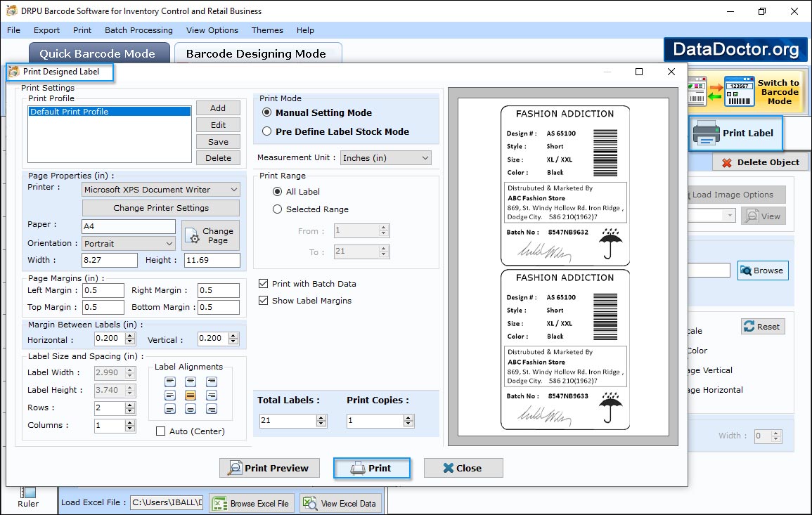Click the Print button

click(x=372, y=468)
